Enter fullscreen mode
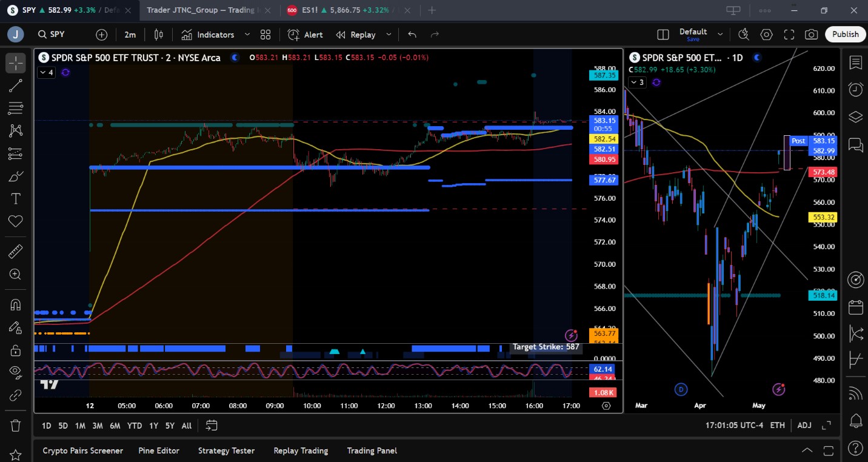 click(789, 35)
